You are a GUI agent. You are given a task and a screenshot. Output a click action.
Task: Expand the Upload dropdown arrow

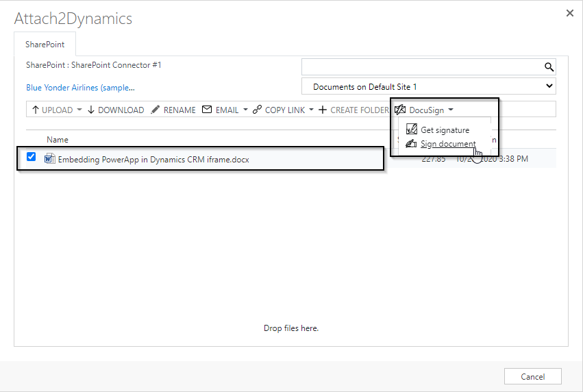[79, 110]
